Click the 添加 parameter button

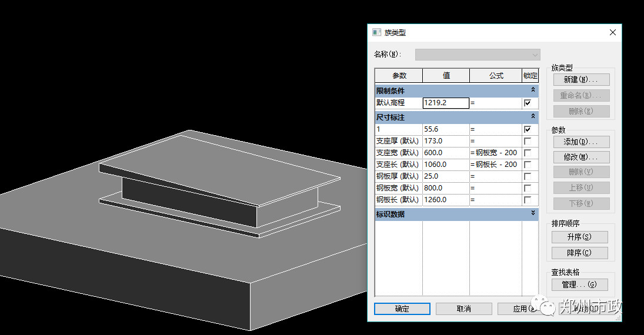coord(581,142)
